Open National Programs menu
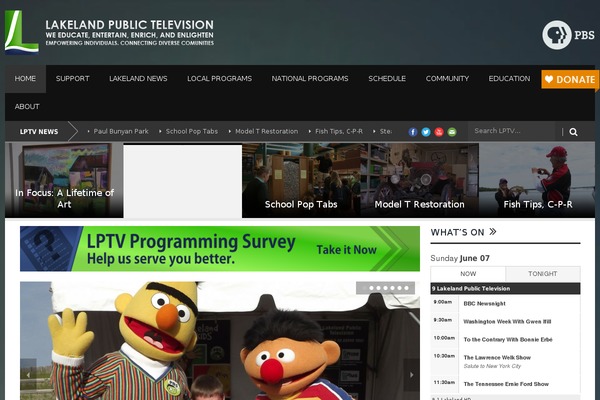 tap(310, 78)
